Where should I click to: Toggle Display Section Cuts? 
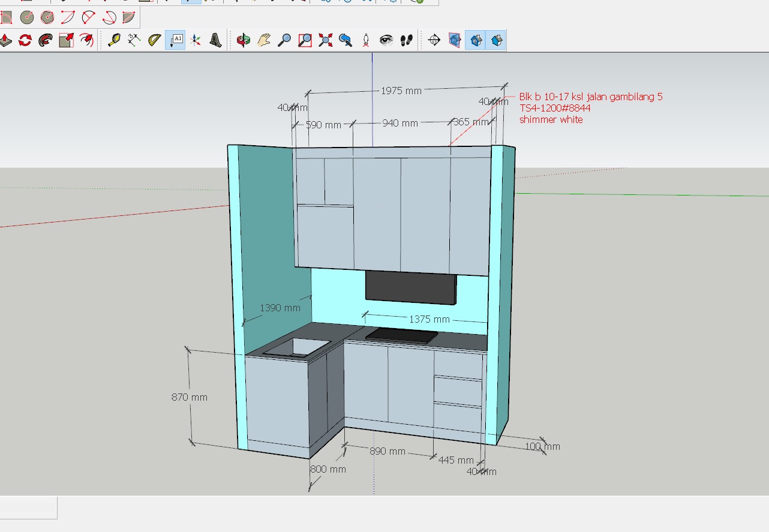[476, 40]
